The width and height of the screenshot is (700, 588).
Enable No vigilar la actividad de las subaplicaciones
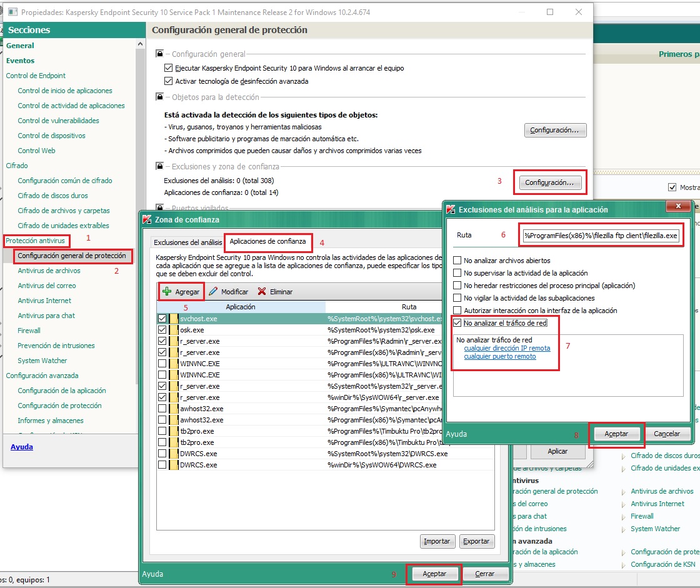point(457,298)
